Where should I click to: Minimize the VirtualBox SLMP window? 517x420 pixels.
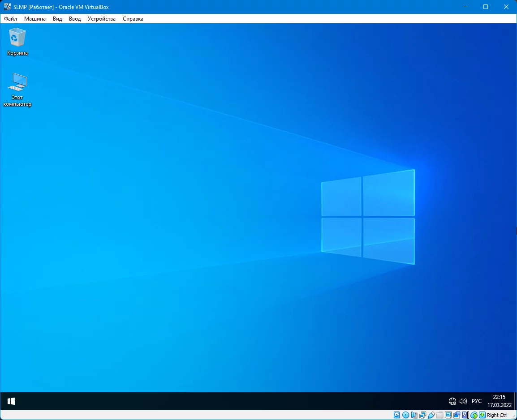click(x=465, y=7)
